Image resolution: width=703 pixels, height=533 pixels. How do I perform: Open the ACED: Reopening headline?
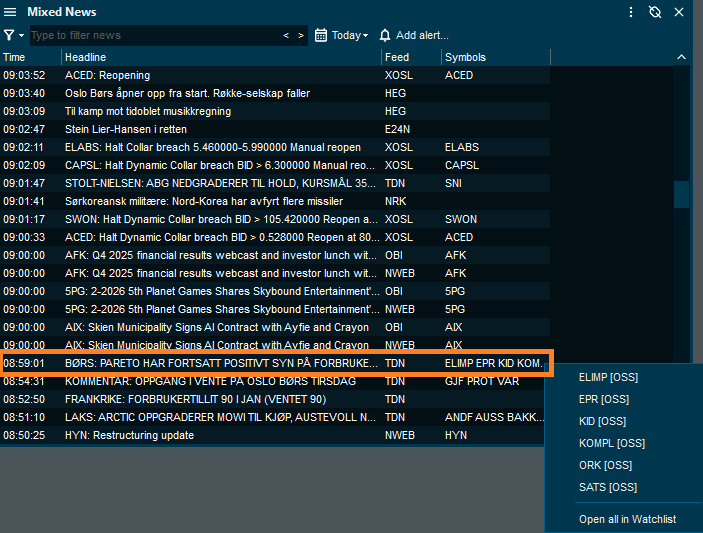pyautogui.click(x=107, y=75)
